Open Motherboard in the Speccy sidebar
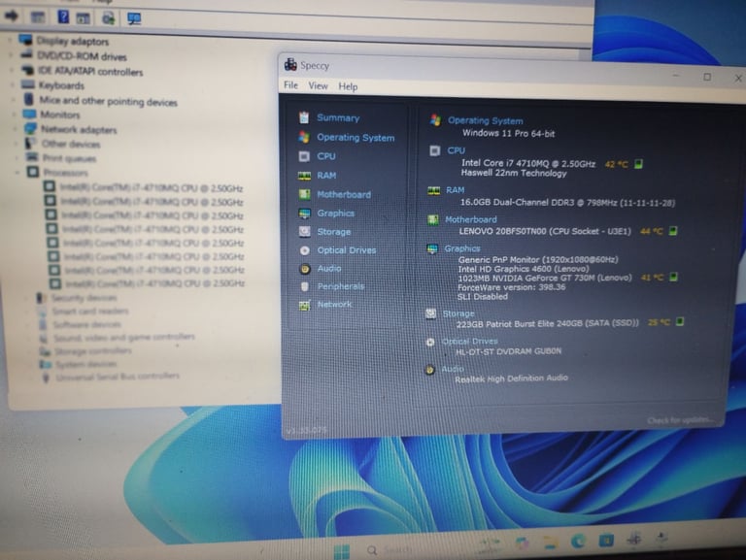Screen dimensions: 746x560 pyautogui.click(x=344, y=194)
